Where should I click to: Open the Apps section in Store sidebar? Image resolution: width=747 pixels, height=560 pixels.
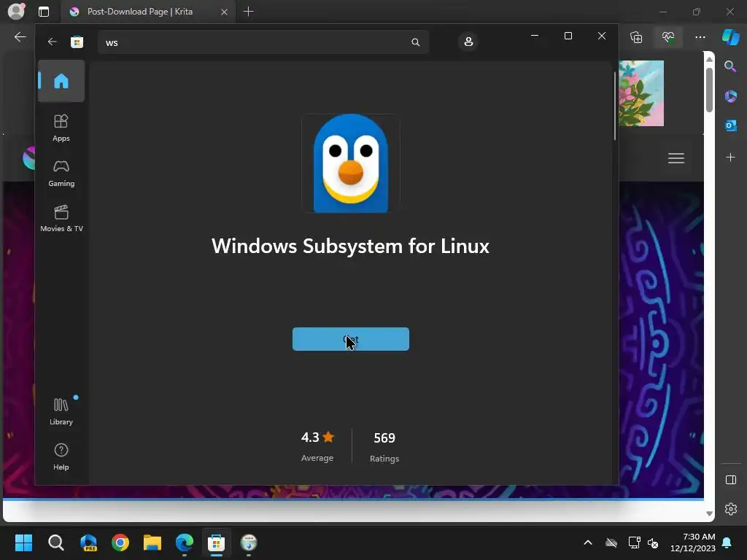61,128
